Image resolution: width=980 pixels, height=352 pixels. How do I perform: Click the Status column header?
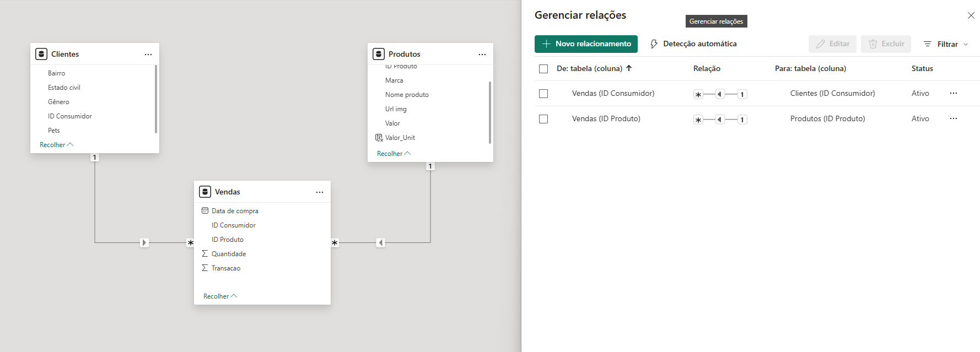(x=922, y=69)
